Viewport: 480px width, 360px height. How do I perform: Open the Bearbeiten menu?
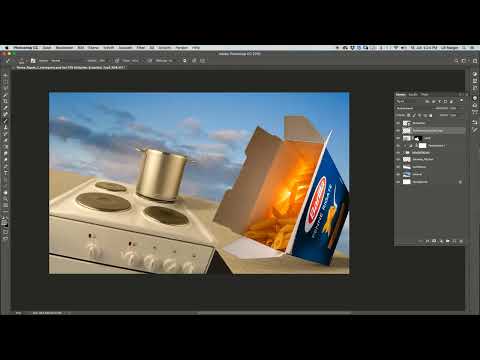[x=64, y=48]
